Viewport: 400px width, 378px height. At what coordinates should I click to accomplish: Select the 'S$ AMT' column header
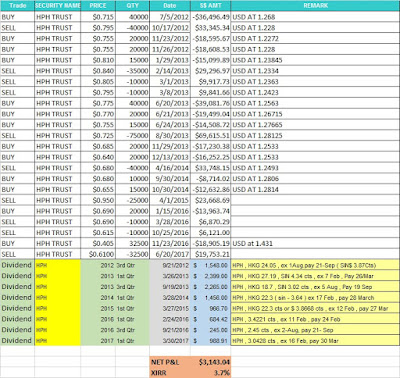(210, 6)
